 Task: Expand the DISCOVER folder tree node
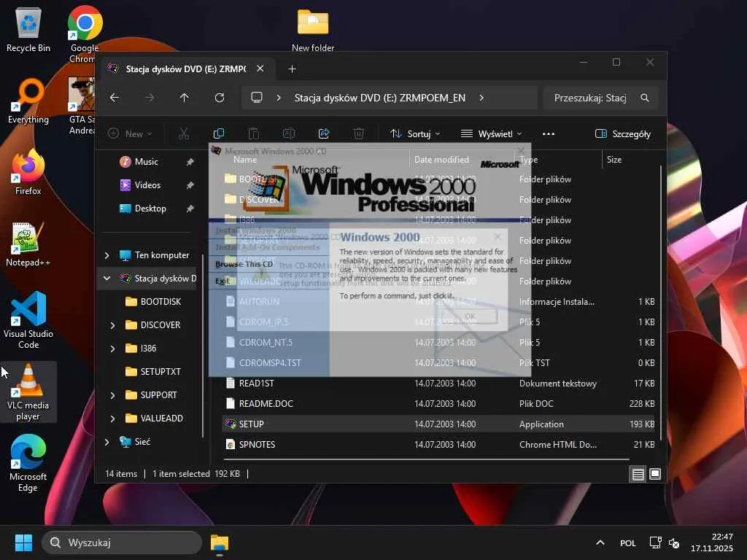pos(112,324)
